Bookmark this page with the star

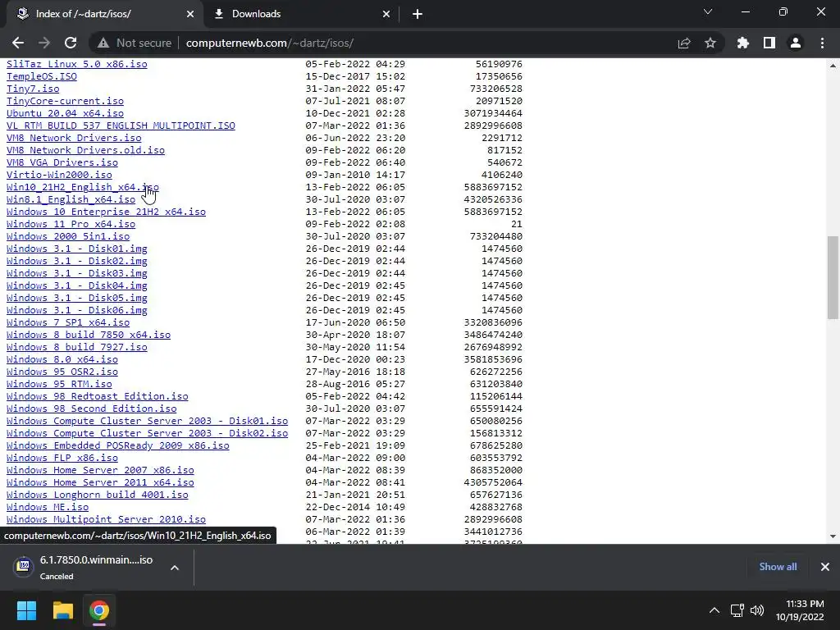pos(710,43)
